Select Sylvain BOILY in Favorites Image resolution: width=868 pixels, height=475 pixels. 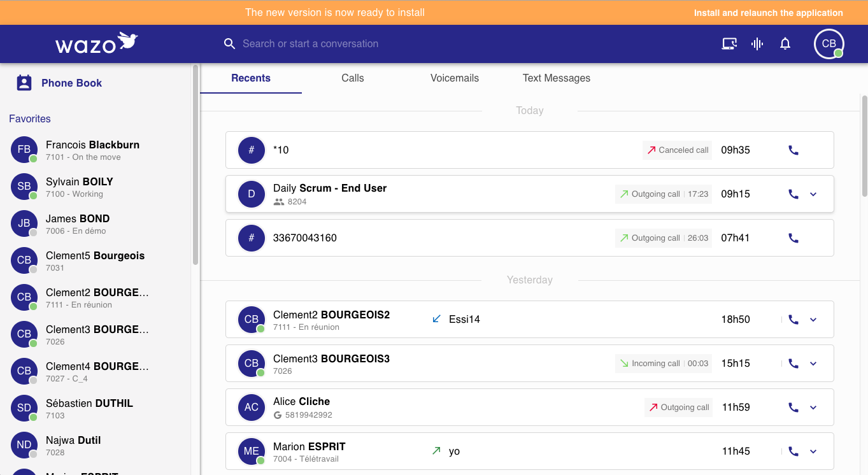click(96, 187)
